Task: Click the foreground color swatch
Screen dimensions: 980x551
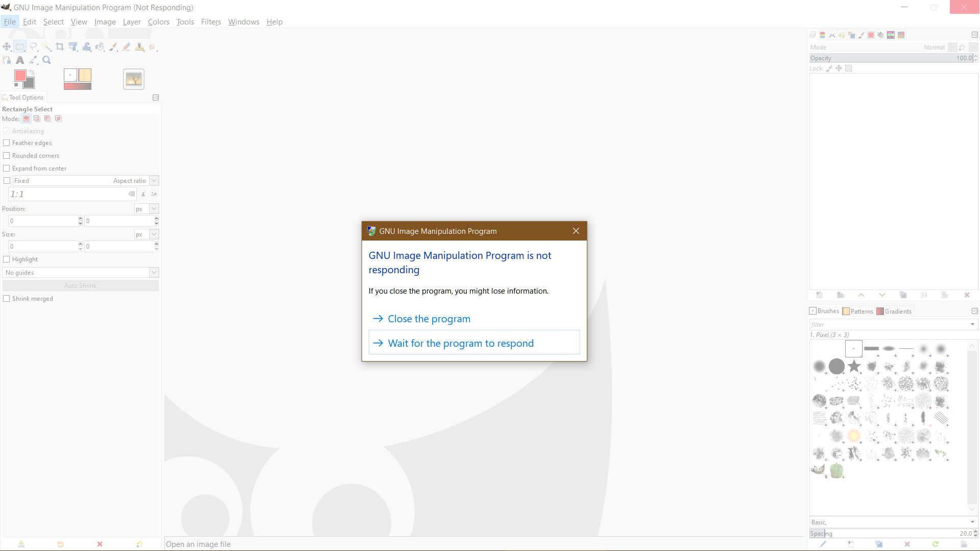Action: click(x=20, y=76)
